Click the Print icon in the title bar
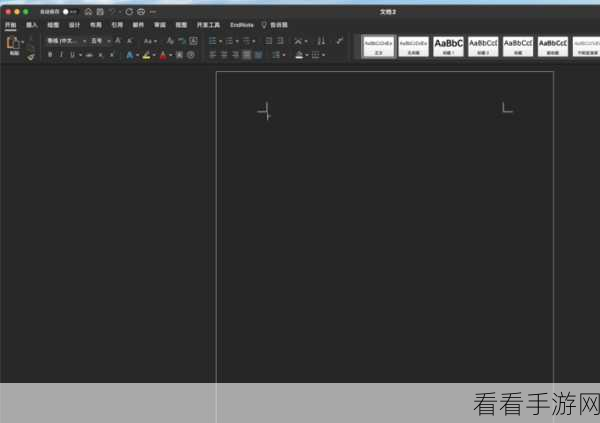This screenshot has width=600, height=423. tap(141, 12)
